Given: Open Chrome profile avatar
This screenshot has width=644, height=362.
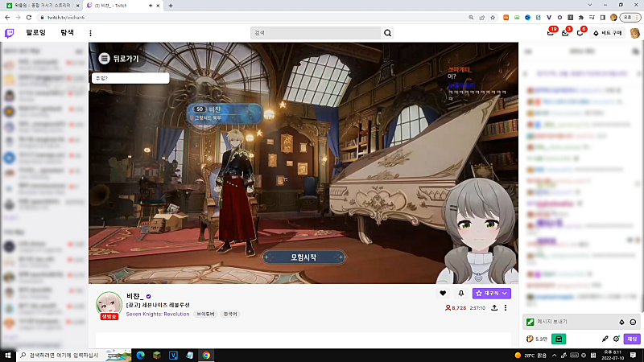Looking at the screenshot, I should 613,18.
